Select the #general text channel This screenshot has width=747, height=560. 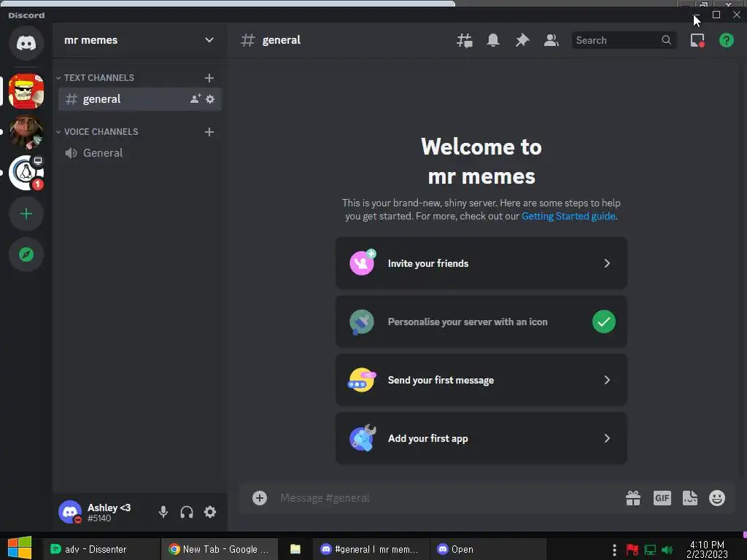coord(139,99)
